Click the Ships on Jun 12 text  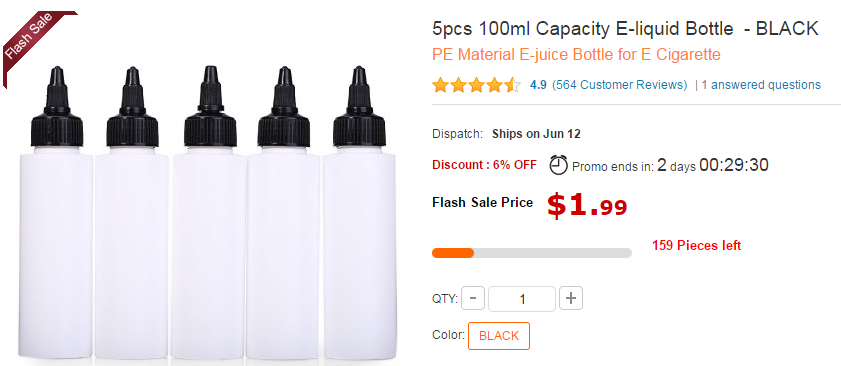pos(536,134)
